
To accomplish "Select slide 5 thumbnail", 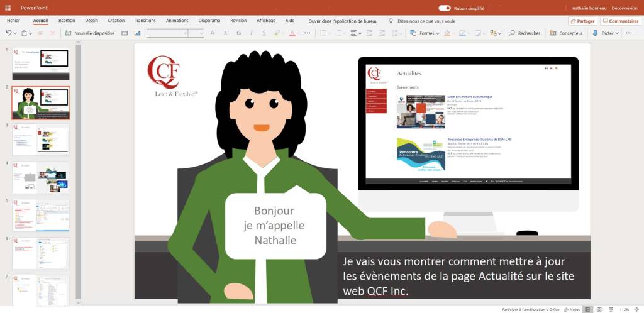I will click(x=41, y=216).
